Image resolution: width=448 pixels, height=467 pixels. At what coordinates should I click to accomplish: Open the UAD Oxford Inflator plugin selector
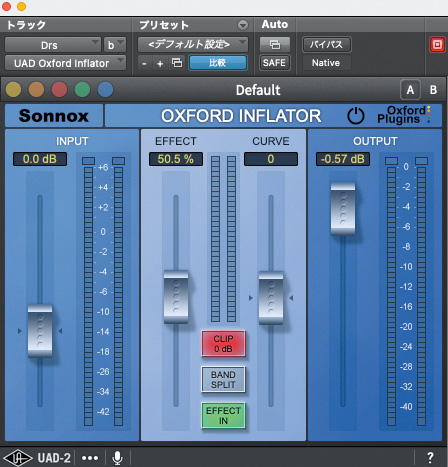pos(65,63)
